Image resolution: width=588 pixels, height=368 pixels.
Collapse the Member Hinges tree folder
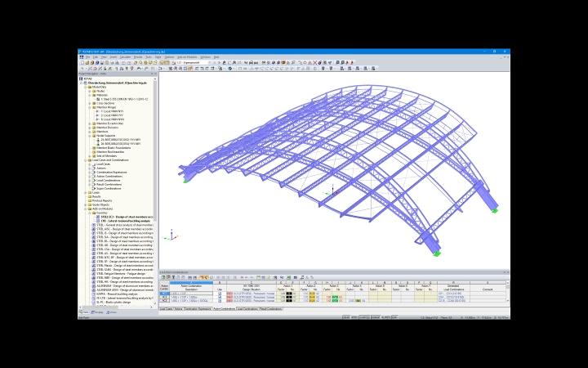pos(90,107)
